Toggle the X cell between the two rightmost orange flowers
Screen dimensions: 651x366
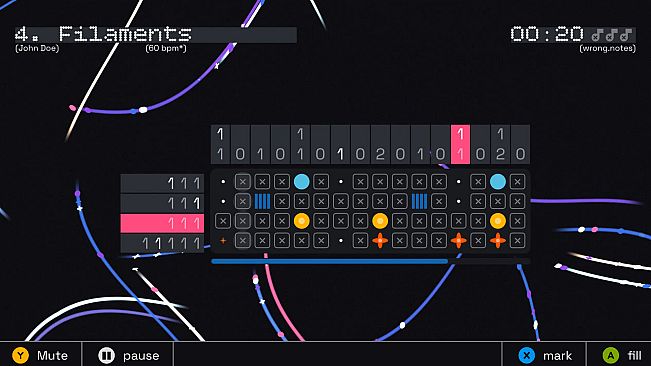tap(478, 240)
